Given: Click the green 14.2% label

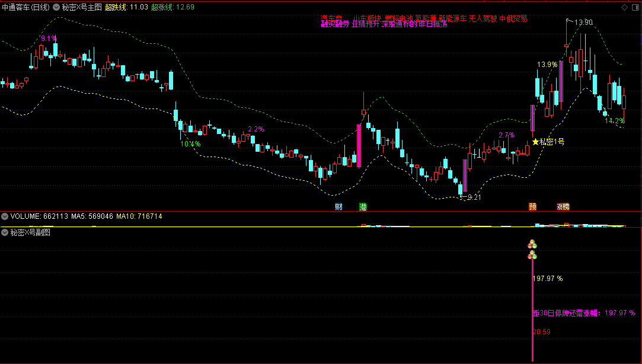Looking at the screenshot, I should pos(615,121).
